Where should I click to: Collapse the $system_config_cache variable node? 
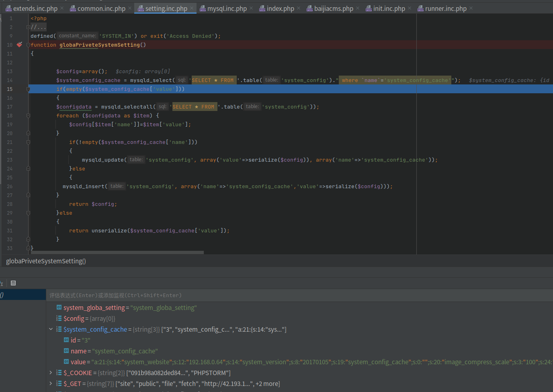point(51,329)
